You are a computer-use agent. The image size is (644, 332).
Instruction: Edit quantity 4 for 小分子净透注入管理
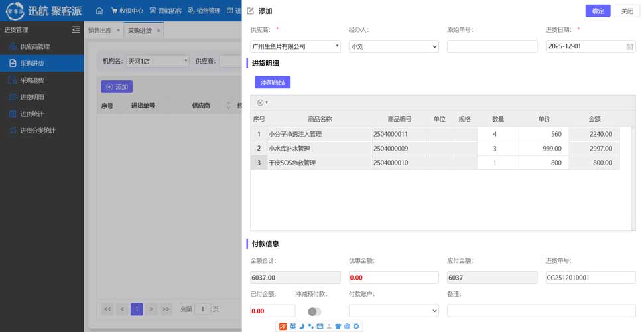(x=498, y=134)
